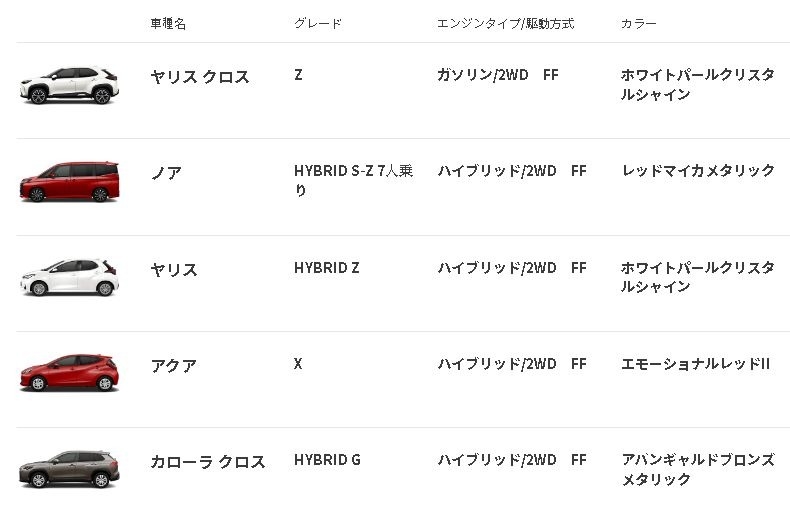790x521 pixels.
Task: Open the カローラ クロス model name
Action: tap(208, 462)
